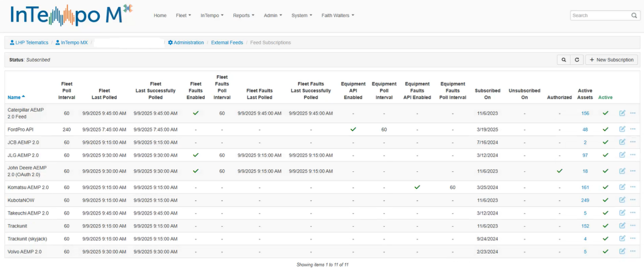Edit the JLG AEMP 2.0 subscription

click(x=622, y=155)
